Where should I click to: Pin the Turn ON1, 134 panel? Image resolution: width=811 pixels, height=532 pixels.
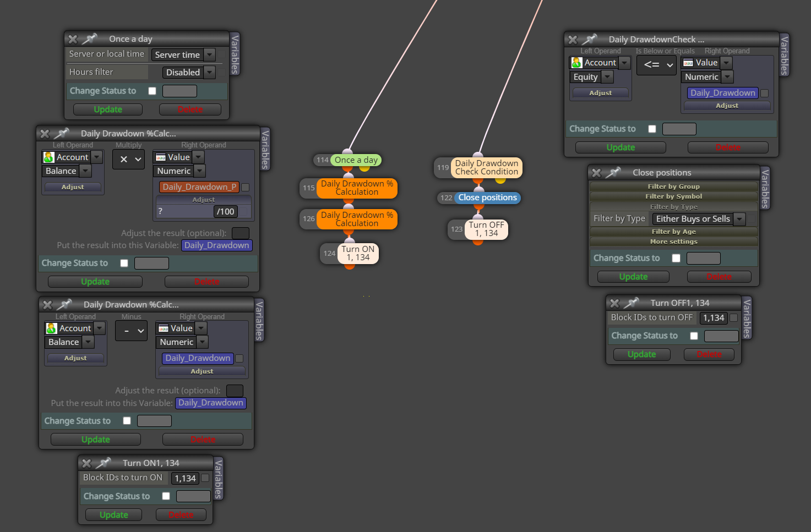click(103, 463)
